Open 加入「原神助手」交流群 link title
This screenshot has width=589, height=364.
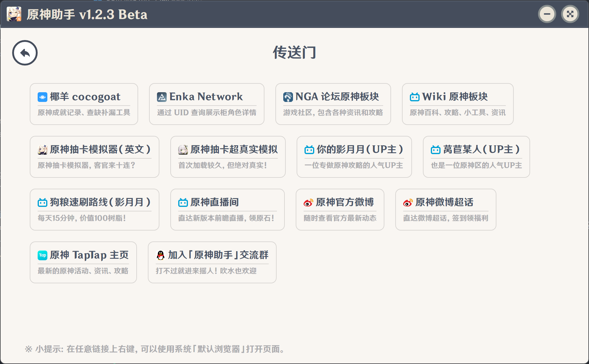[x=218, y=255]
